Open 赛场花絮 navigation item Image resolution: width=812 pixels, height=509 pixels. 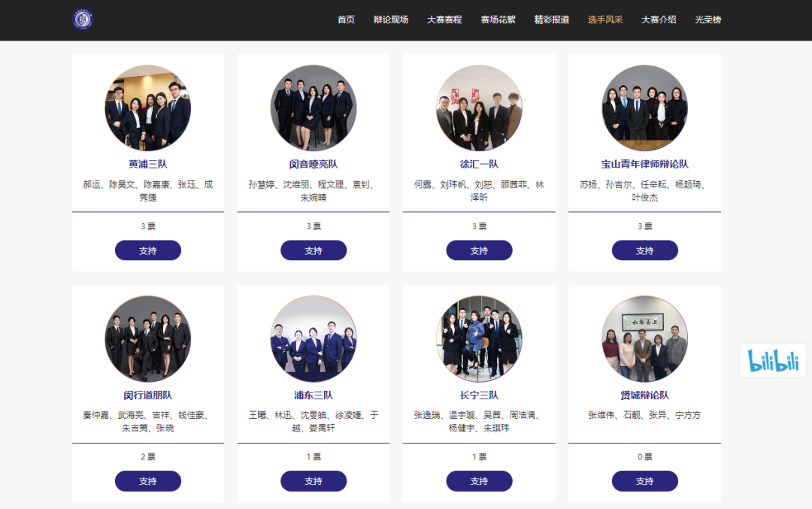click(498, 20)
